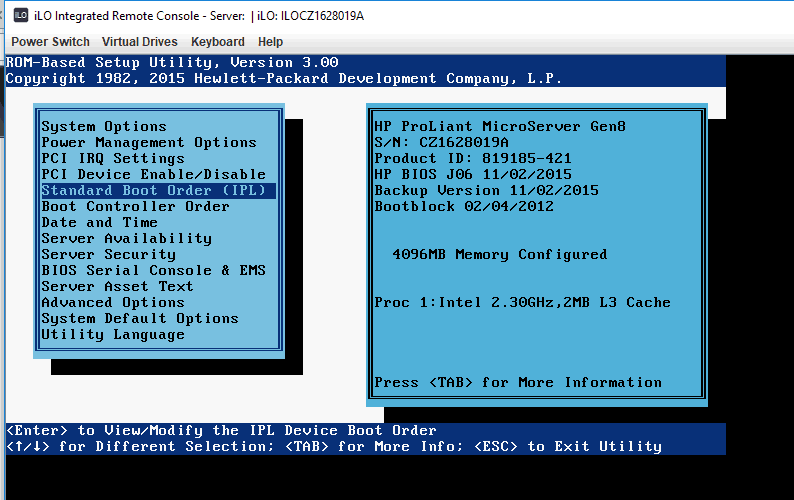Click Press TAB for More Information text

pyautogui.click(x=518, y=383)
